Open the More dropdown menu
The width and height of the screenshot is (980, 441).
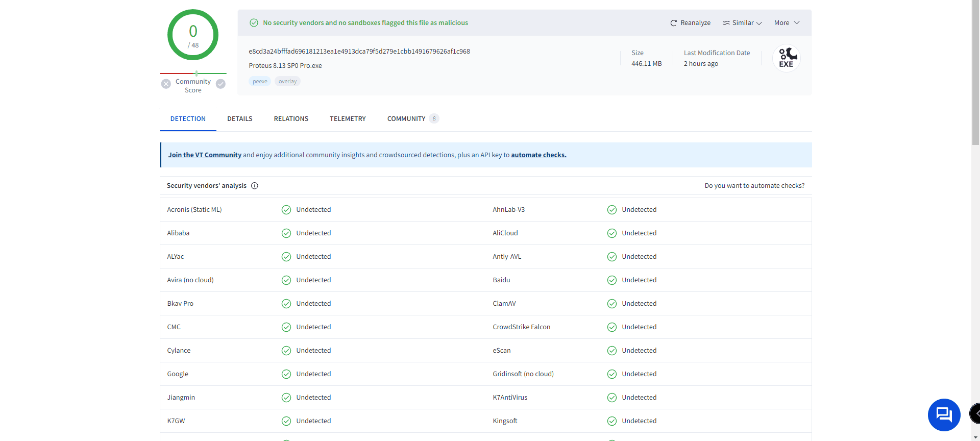pyautogui.click(x=787, y=23)
